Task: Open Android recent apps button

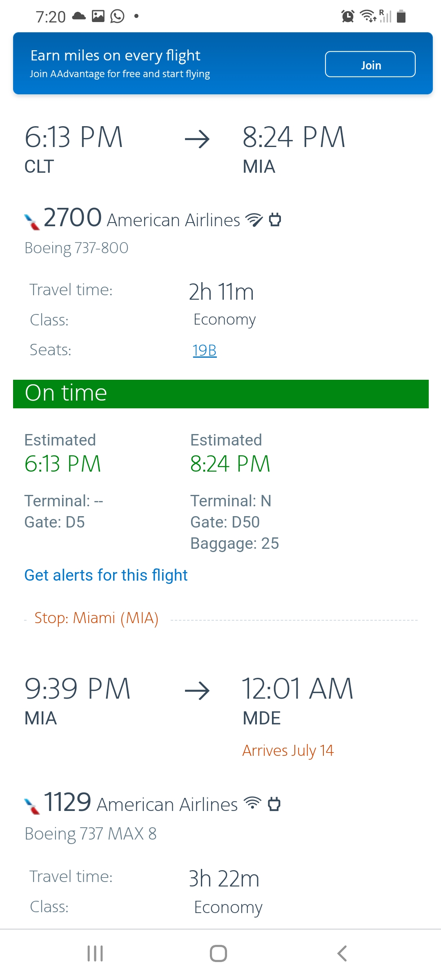Action: click(x=95, y=953)
